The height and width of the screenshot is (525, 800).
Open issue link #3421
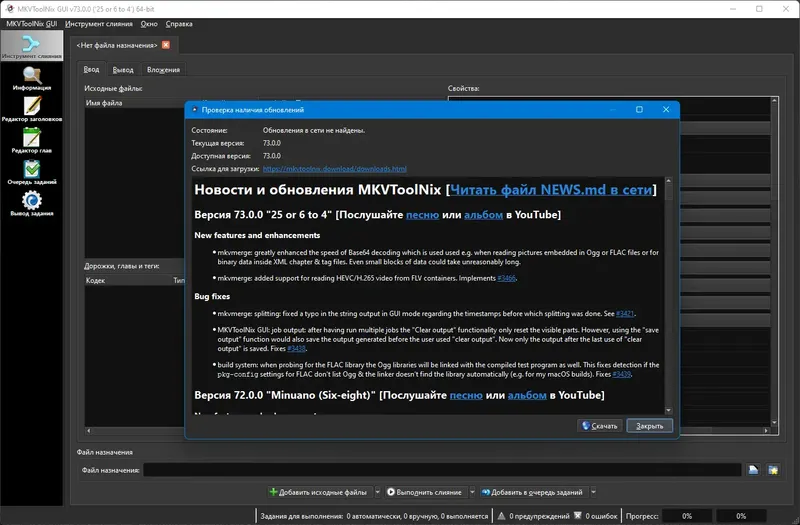(x=625, y=314)
